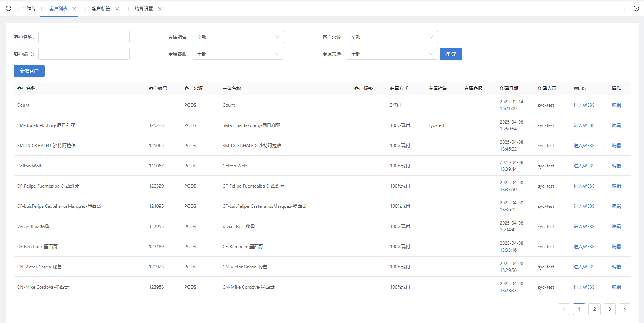
Task: Click the 主体名称 column header
Action: coord(232,88)
